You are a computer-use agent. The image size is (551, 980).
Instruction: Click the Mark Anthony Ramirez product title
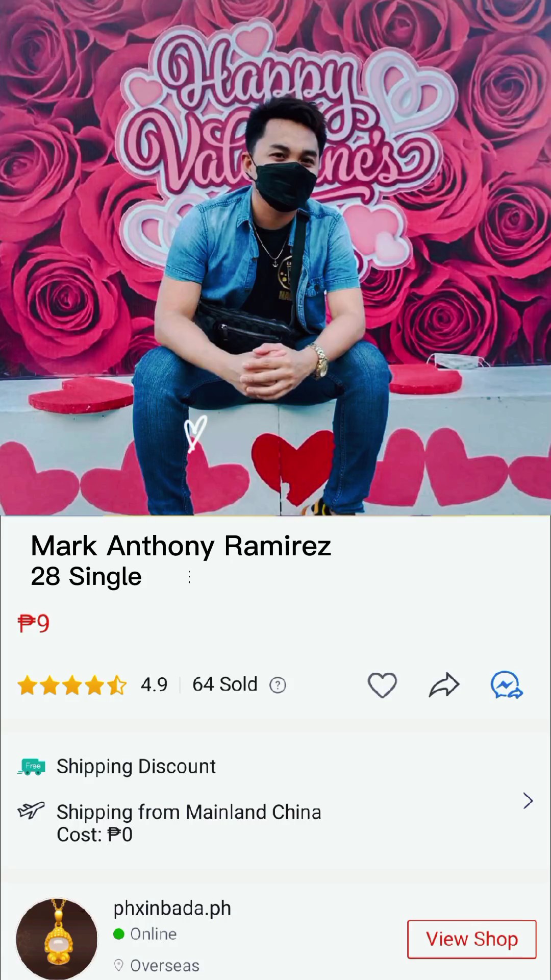181,546
